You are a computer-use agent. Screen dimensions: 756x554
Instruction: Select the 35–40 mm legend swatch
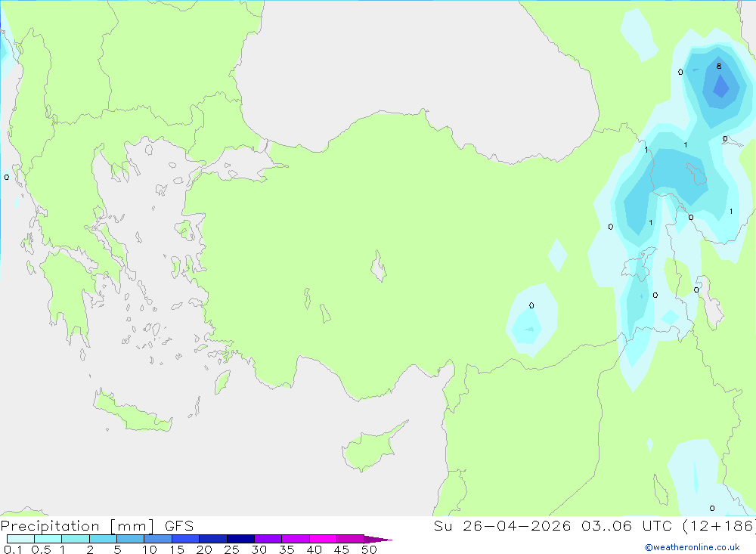coord(296,539)
